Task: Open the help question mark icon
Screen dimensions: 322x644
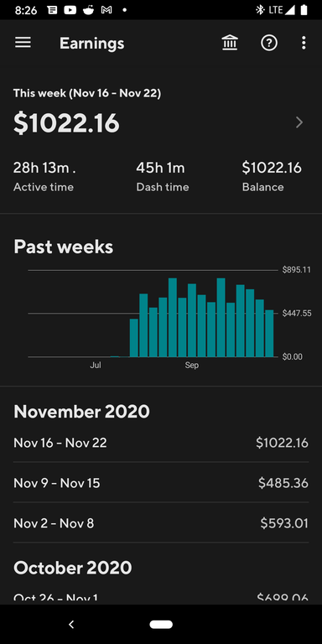Action: [x=269, y=43]
